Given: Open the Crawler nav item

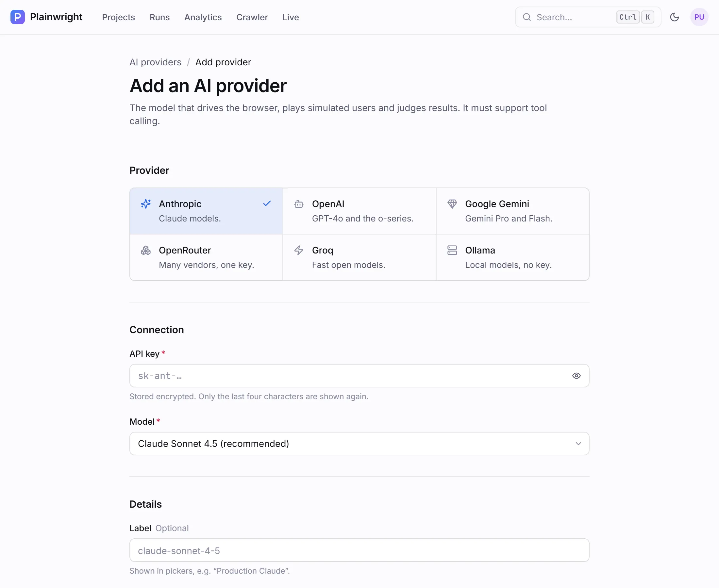Looking at the screenshot, I should tap(252, 17).
